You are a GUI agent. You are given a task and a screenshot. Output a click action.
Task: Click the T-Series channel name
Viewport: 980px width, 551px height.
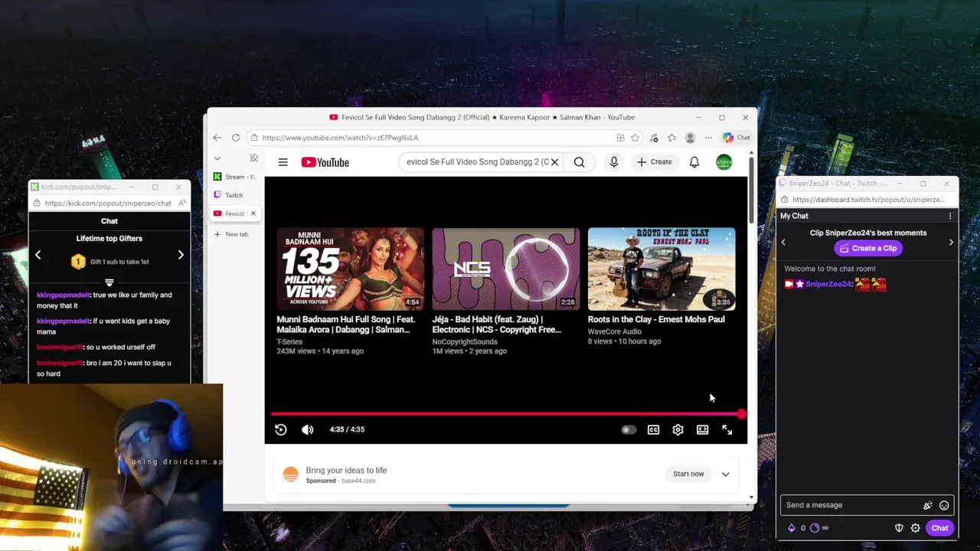(289, 342)
